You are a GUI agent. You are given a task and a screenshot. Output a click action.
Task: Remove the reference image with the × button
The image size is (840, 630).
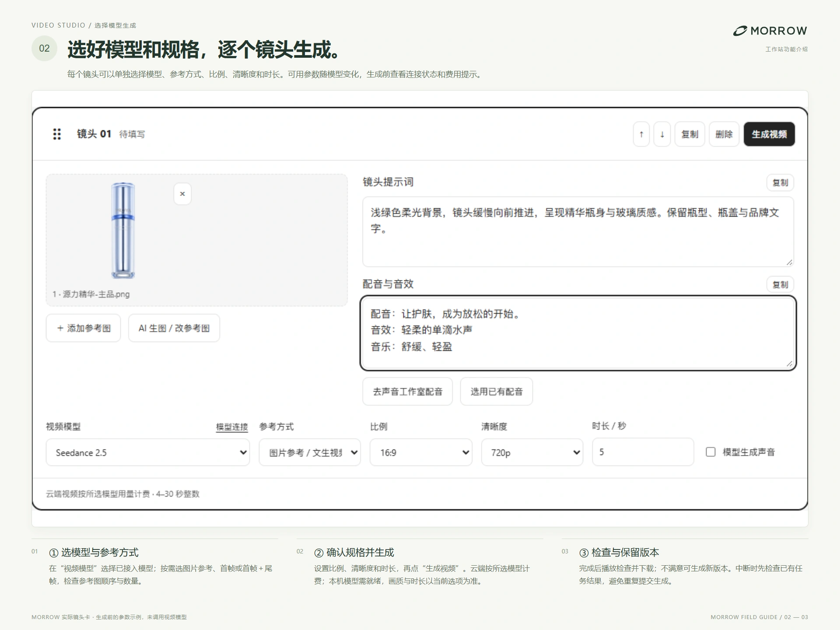click(x=182, y=194)
